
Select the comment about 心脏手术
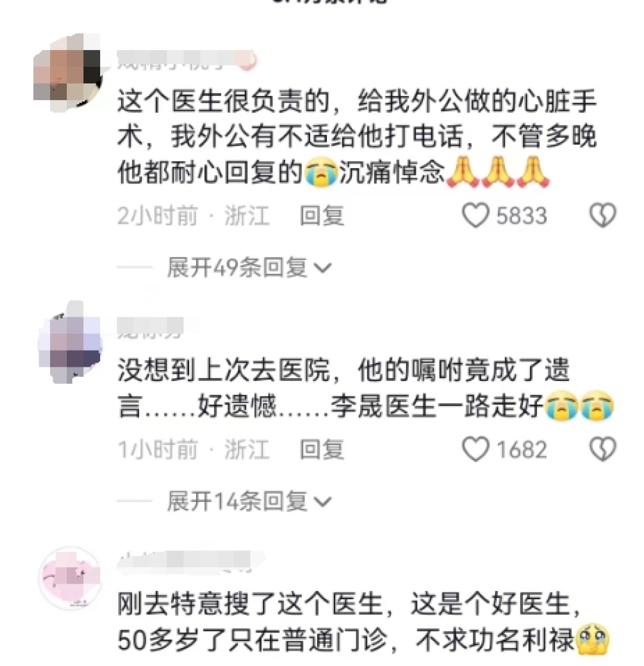tap(357, 137)
